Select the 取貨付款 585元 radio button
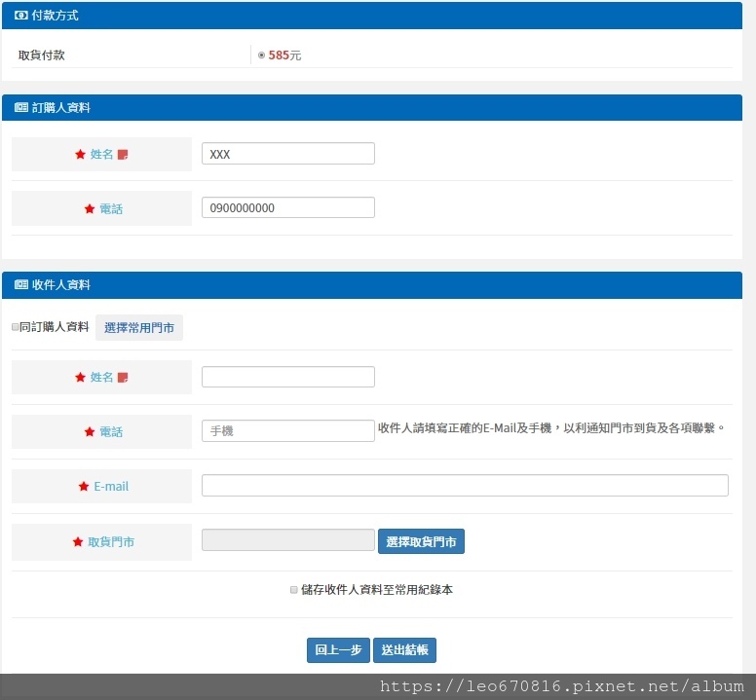The width and height of the screenshot is (756, 700). [261, 55]
